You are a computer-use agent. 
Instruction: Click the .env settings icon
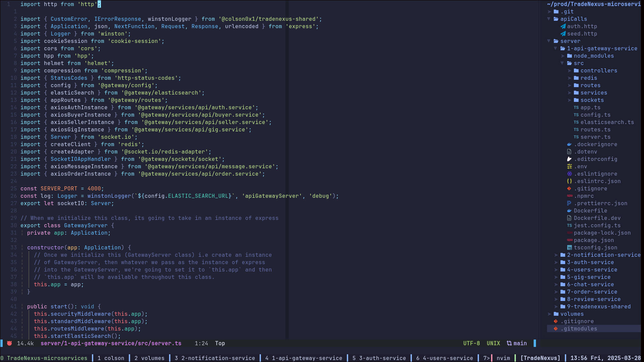pos(569,167)
